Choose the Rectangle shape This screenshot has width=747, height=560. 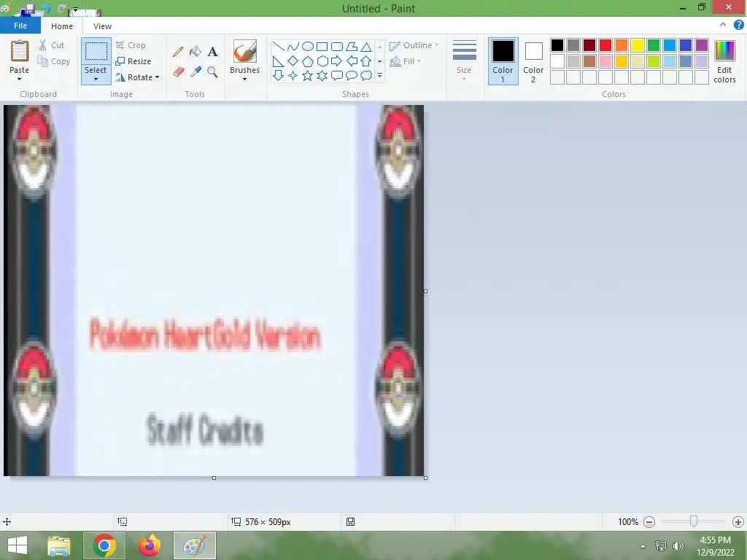(x=322, y=46)
